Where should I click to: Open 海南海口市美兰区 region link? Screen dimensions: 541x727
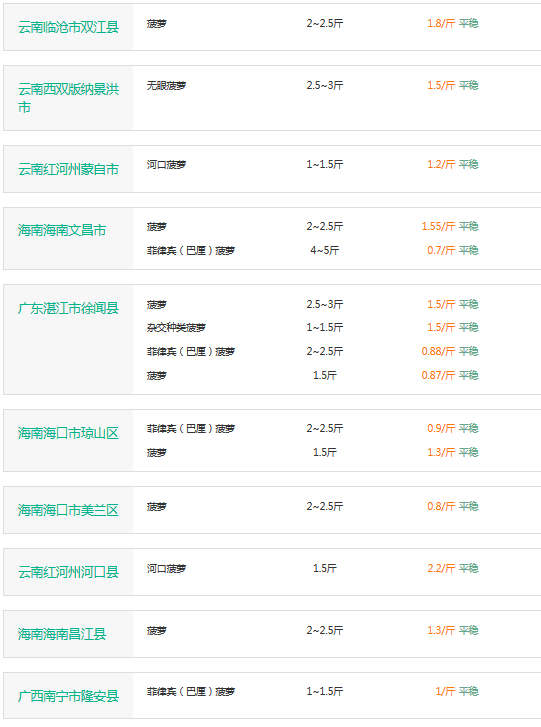68,510
